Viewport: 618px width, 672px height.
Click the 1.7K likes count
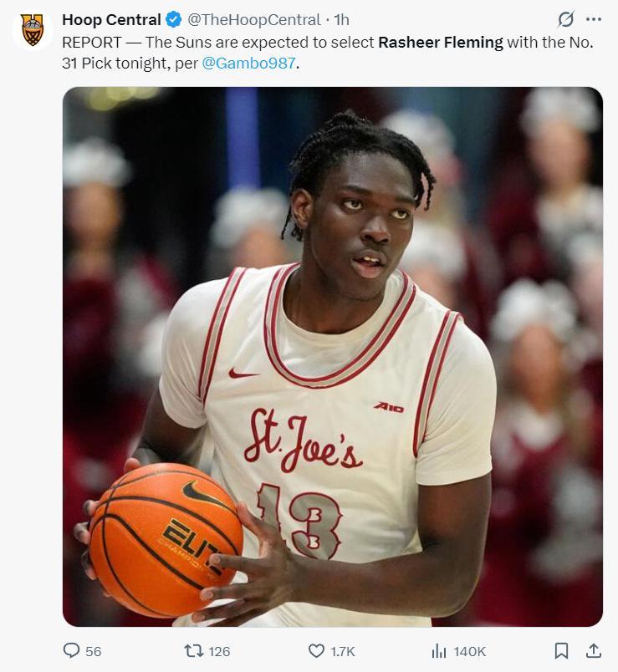click(x=343, y=651)
